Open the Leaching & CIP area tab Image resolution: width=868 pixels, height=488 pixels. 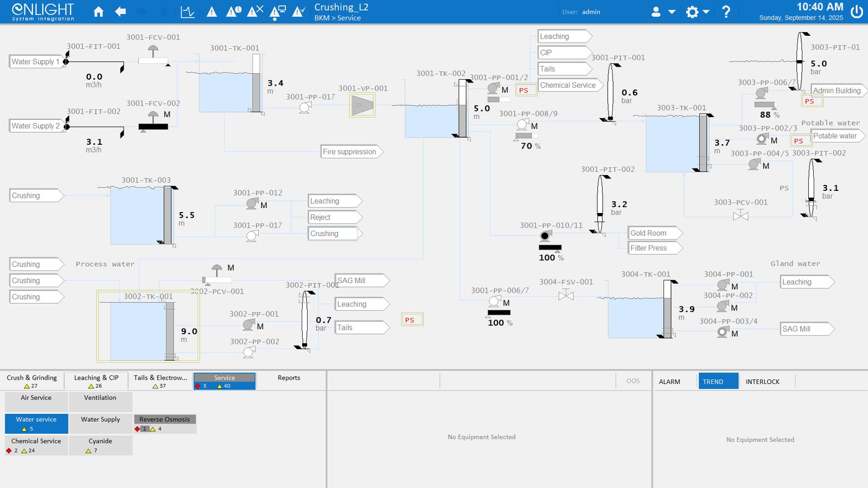96,381
